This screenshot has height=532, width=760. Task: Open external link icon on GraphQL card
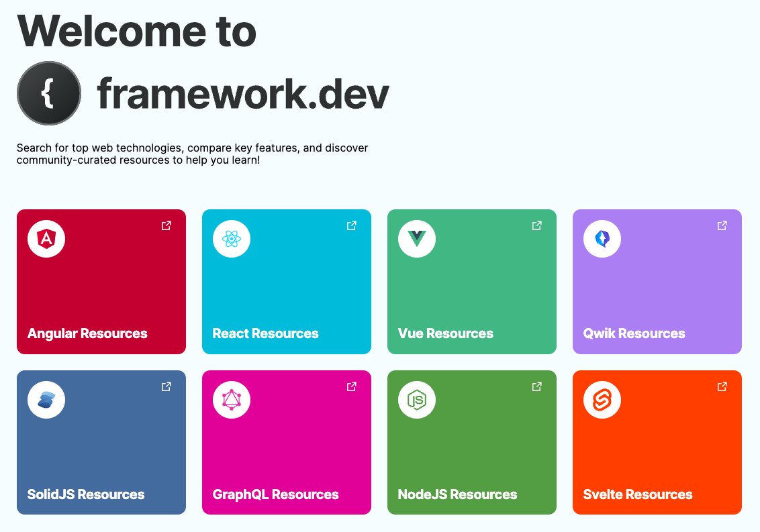click(x=351, y=386)
